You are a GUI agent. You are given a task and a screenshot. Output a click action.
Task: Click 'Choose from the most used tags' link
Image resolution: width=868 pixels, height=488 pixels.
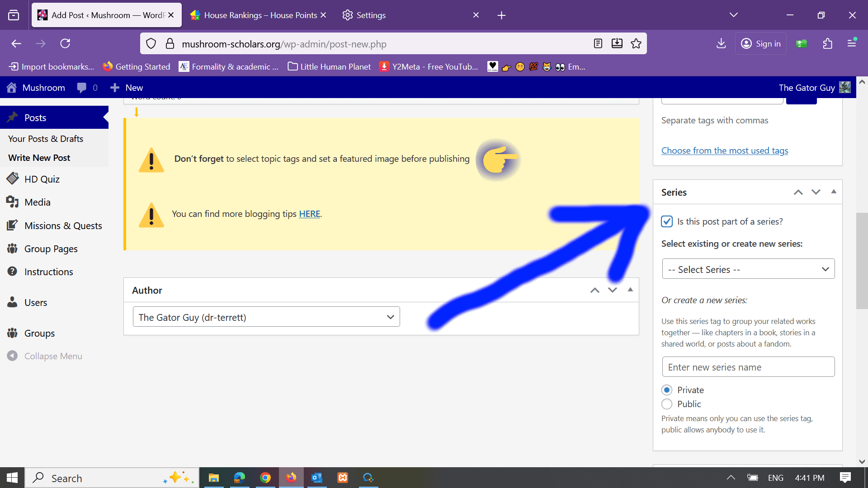(x=724, y=150)
